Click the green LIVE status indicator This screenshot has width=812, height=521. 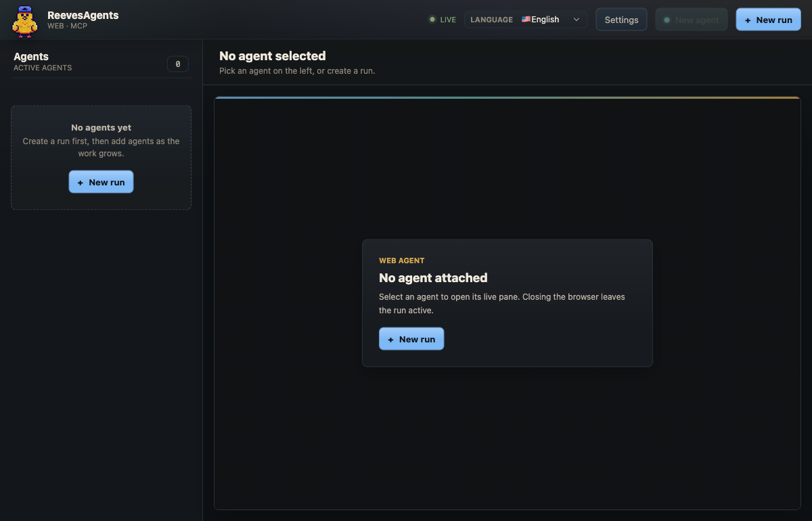pos(443,20)
